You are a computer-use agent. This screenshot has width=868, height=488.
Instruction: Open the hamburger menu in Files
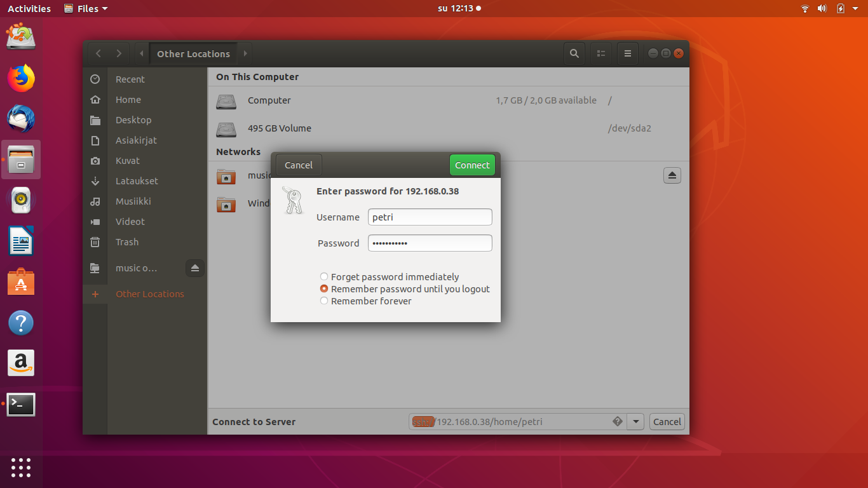click(x=628, y=54)
